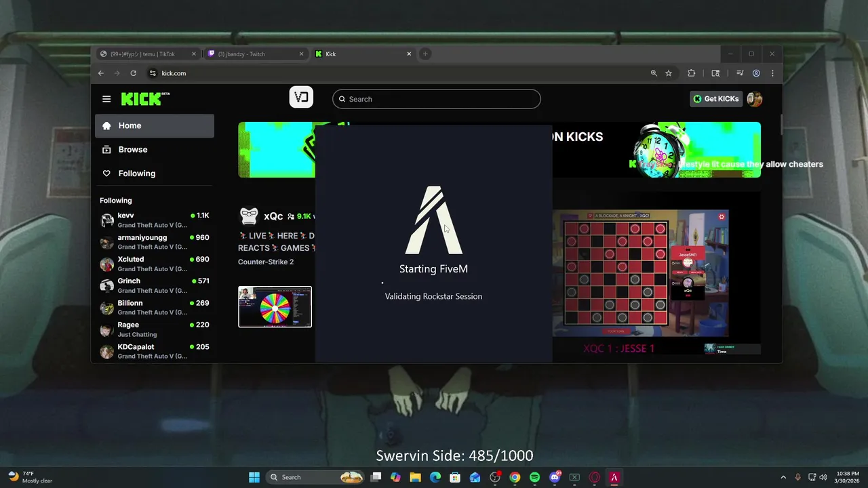Open Microsoft Store from the taskbar

(x=455, y=477)
